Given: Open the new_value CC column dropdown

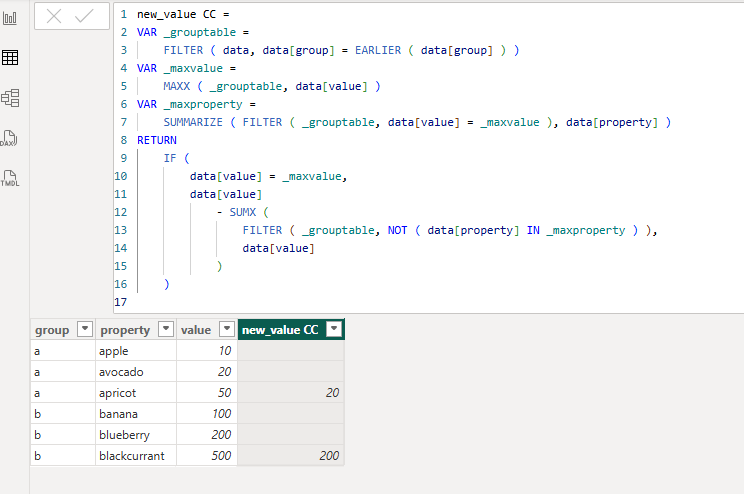Looking at the screenshot, I should tap(334, 328).
